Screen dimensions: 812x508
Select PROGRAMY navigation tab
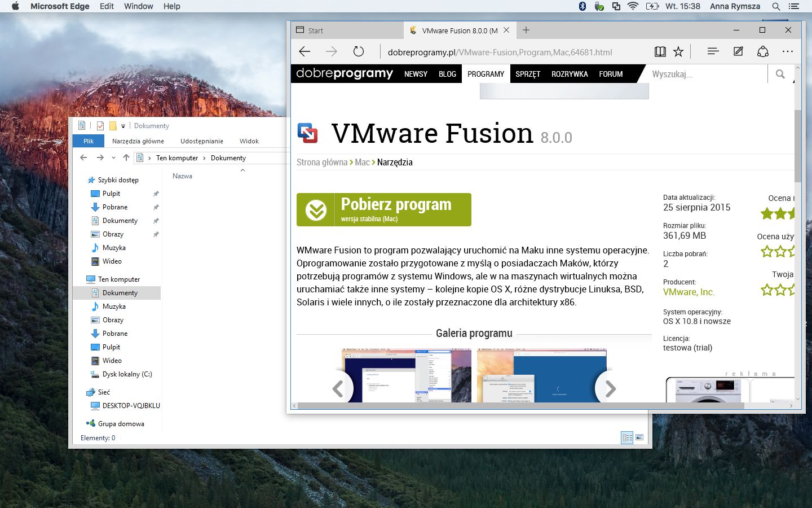[x=486, y=74]
